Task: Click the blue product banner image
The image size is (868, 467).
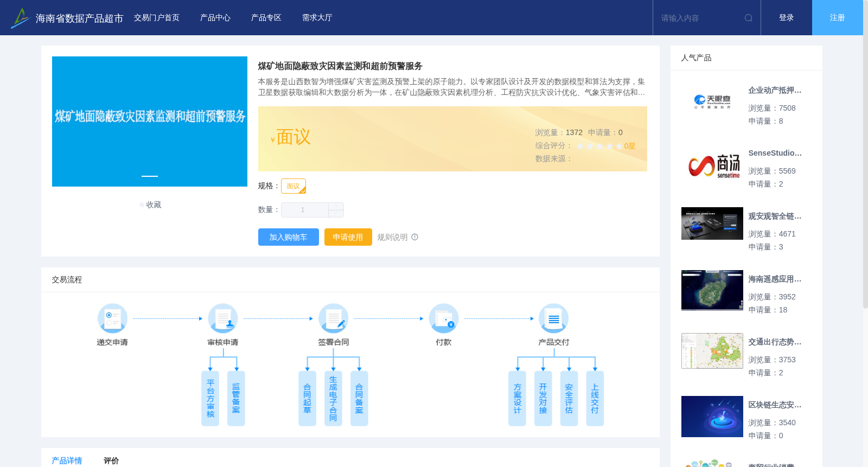Action: click(150, 121)
